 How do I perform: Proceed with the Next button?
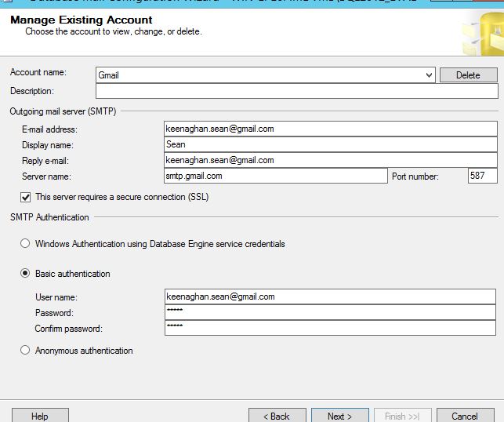click(339, 416)
